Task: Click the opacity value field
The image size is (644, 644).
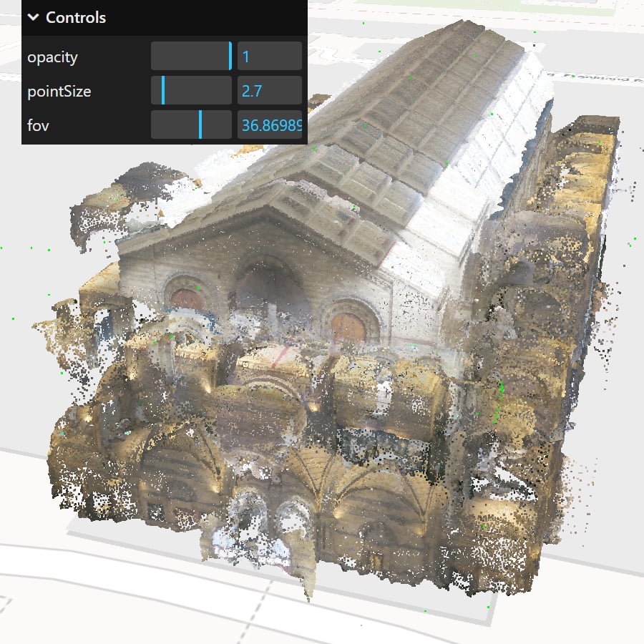Action: 270,56
